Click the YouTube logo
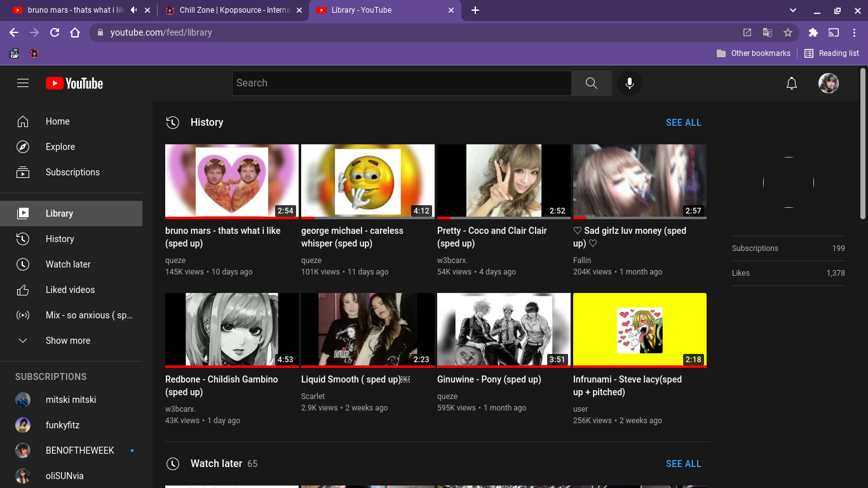 click(x=74, y=83)
